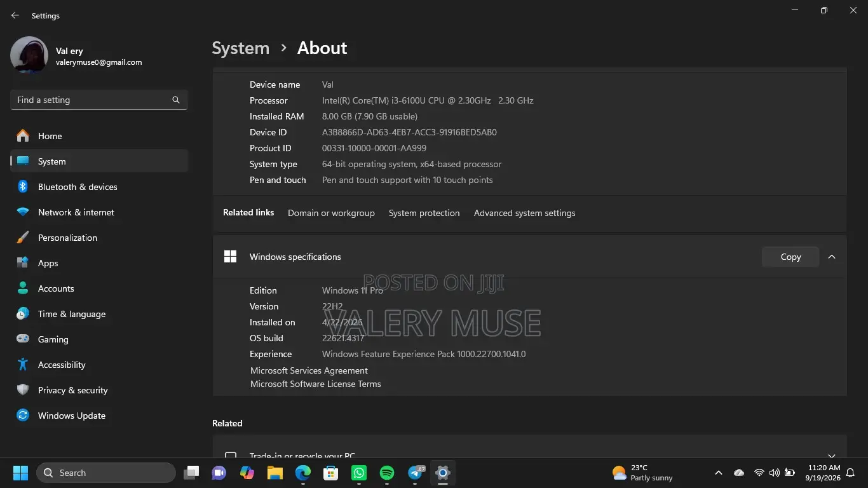Click the Personalization paintbrush icon
Image resolution: width=868 pixels, height=488 pixels.
23,238
